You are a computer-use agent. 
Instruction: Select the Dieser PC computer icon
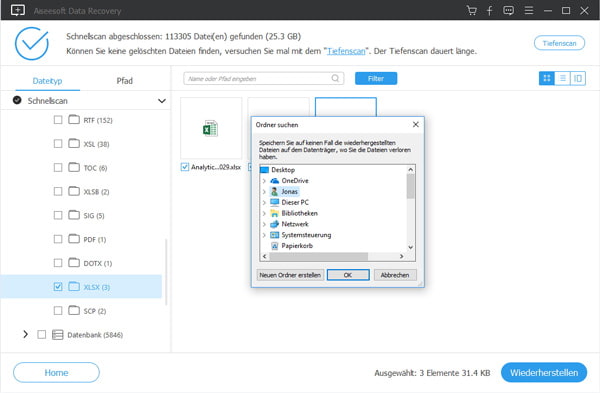274,202
